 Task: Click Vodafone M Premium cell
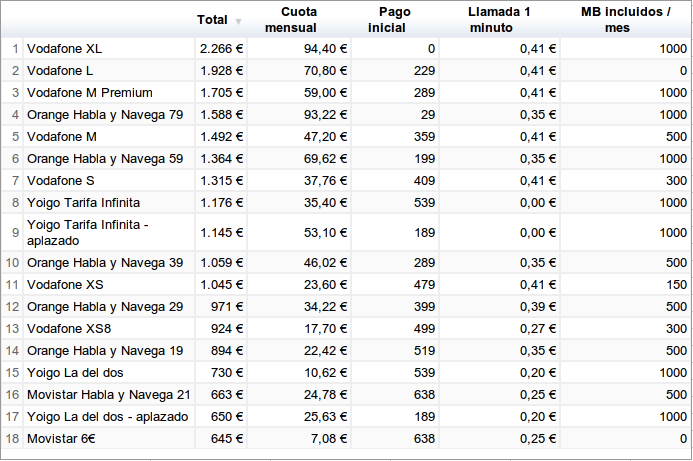point(90,93)
